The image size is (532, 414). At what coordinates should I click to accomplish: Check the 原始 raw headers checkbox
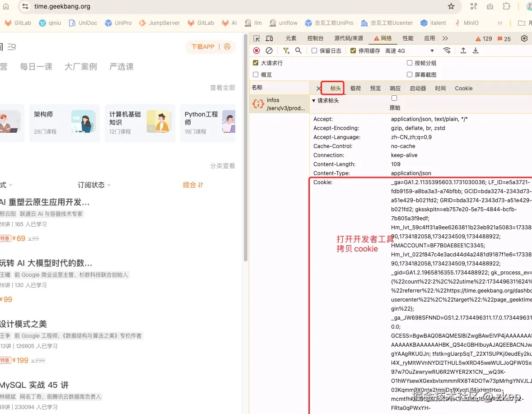pos(394,98)
